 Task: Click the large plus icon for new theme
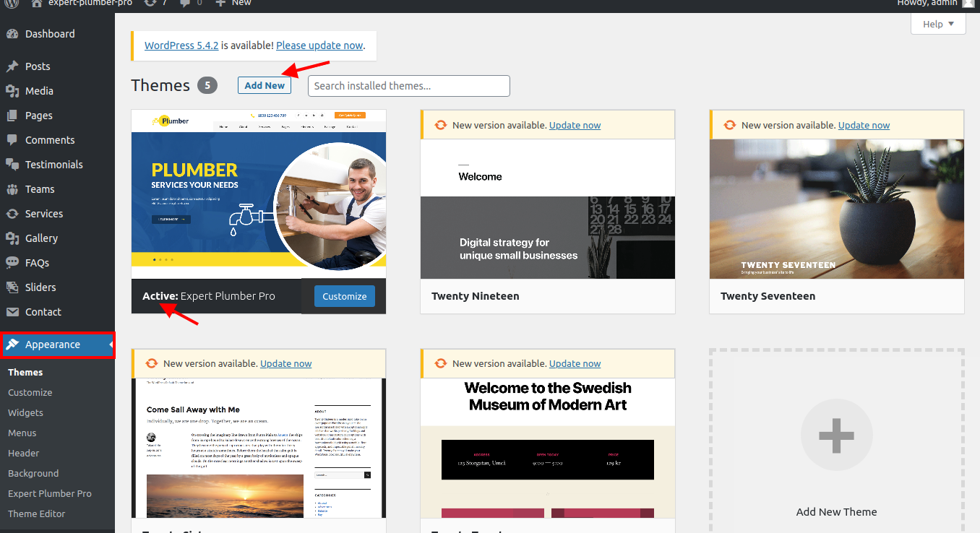click(x=836, y=435)
